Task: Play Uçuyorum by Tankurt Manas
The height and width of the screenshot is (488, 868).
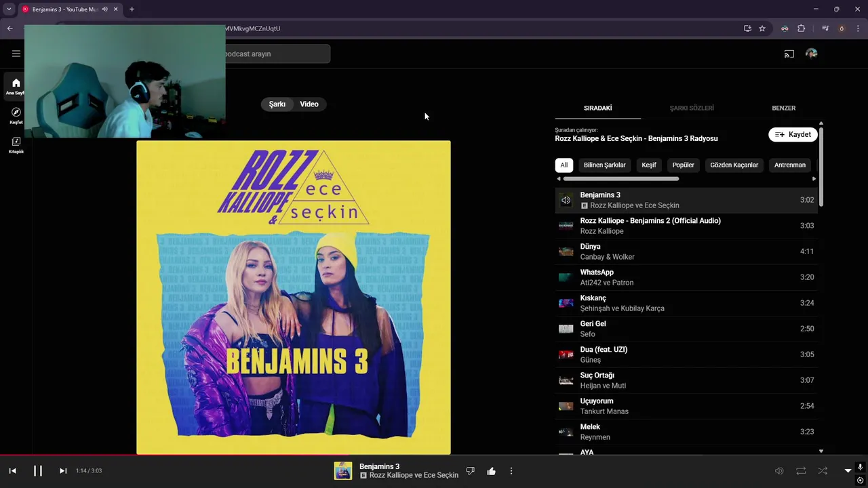Action: coord(686,406)
